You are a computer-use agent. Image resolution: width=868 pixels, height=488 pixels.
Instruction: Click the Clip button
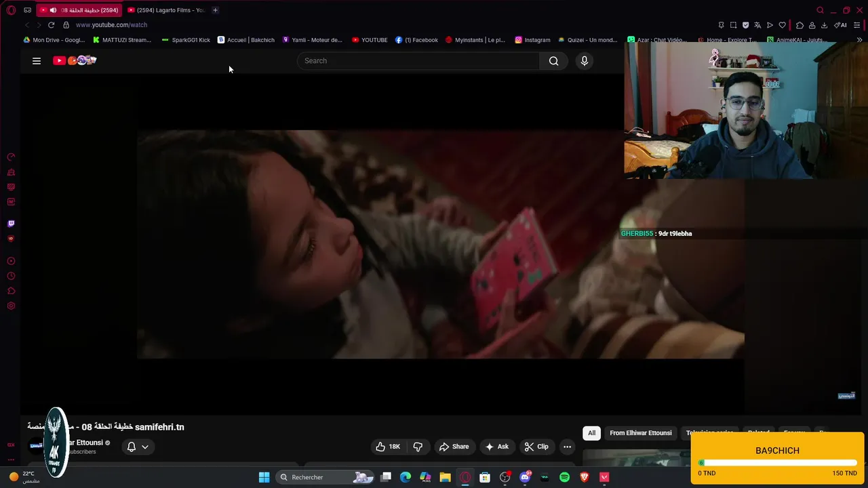coord(536,447)
